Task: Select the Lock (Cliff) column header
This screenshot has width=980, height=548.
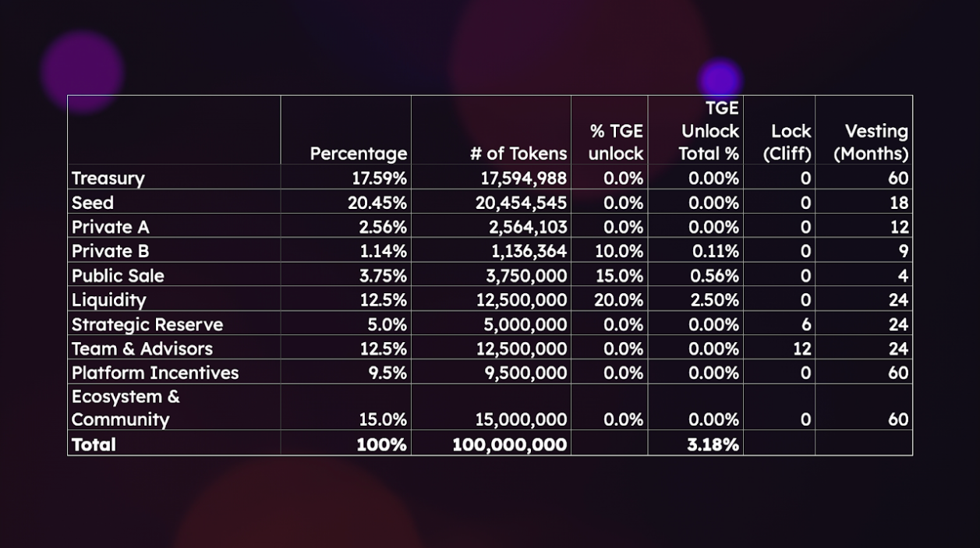Action: pos(787,143)
